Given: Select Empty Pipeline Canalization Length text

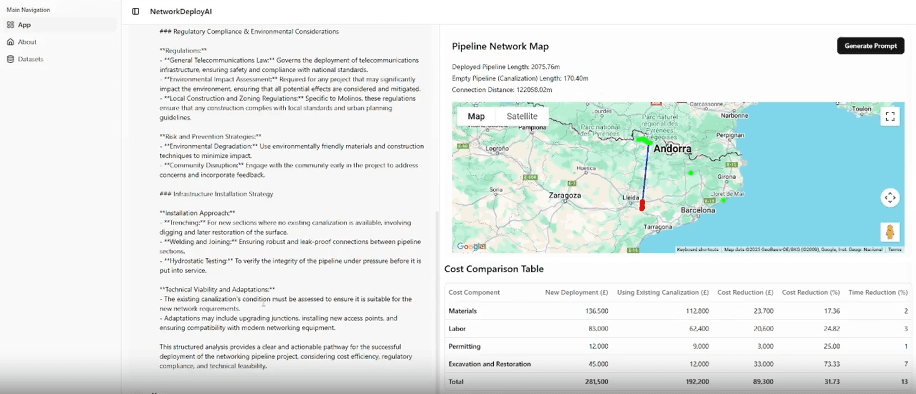Looking at the screenshot, I should (520, 78).
